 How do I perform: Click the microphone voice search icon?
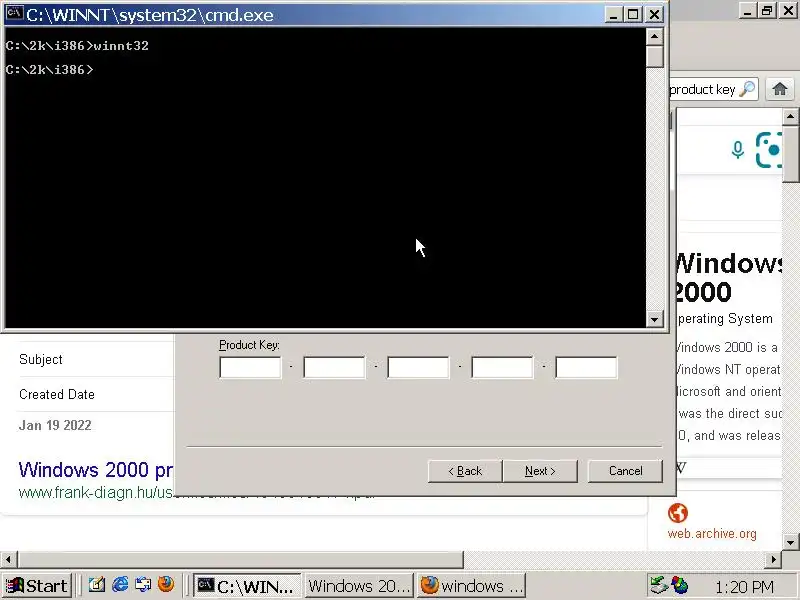click(737, 150)
